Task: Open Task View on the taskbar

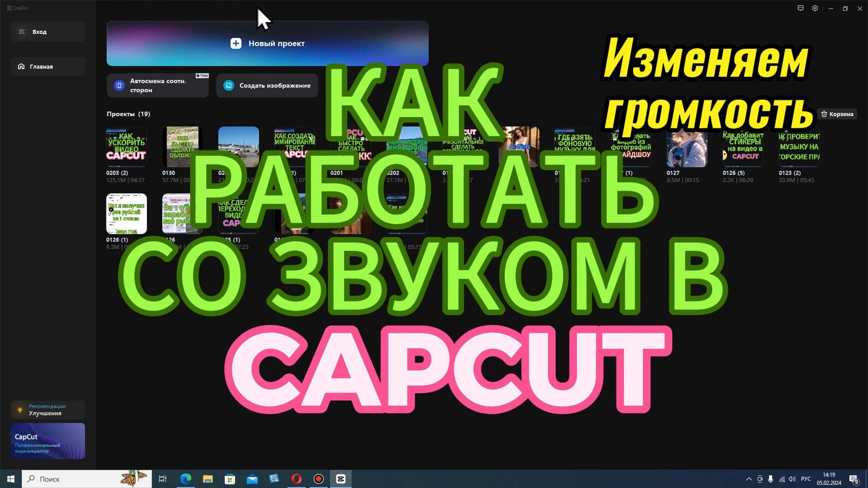Action: [163, 479]
